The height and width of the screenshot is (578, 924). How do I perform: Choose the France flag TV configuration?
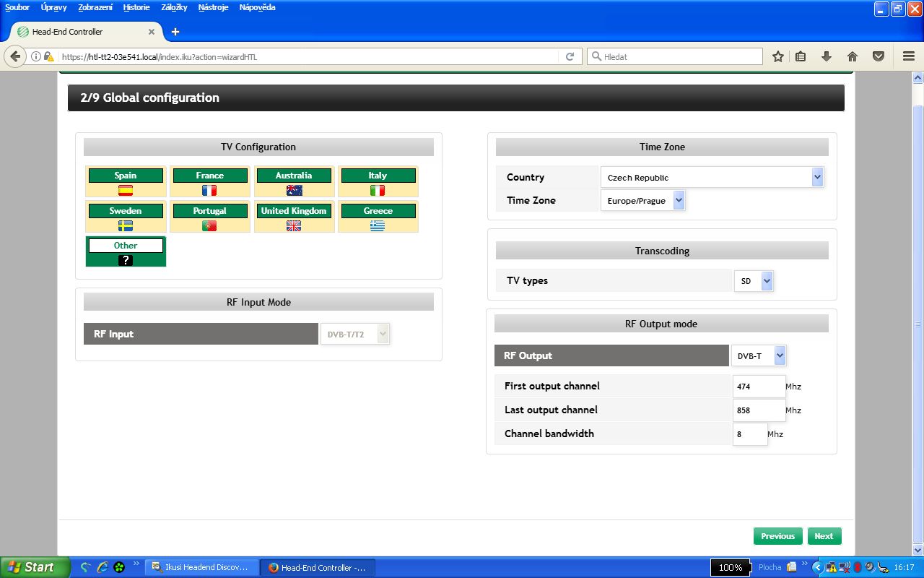pyautogui.click(x=209, y=190)
